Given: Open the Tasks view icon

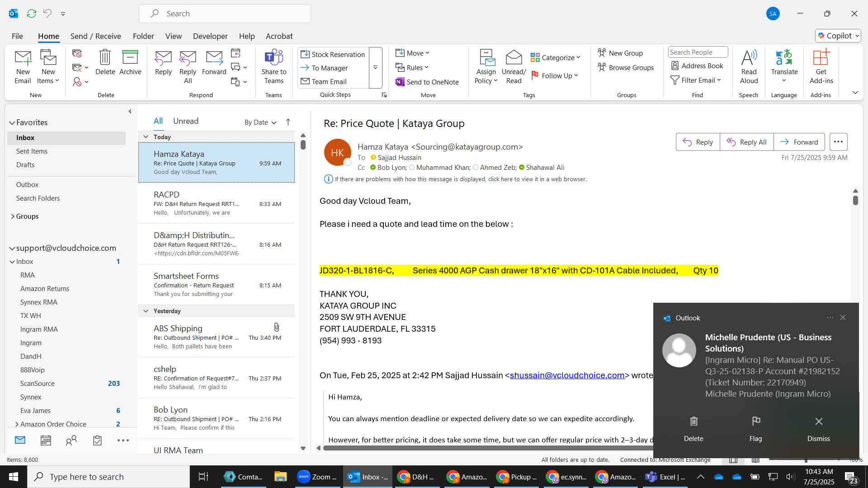Looking at the screenshot, I should pos(97,441).
